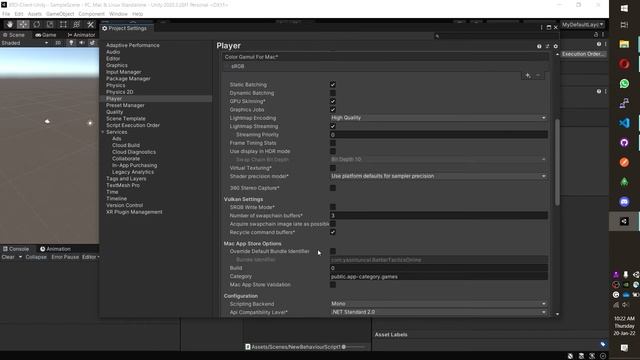
Task: Select the Hand tool in Unity toolbar
Action: pos(10,24)
